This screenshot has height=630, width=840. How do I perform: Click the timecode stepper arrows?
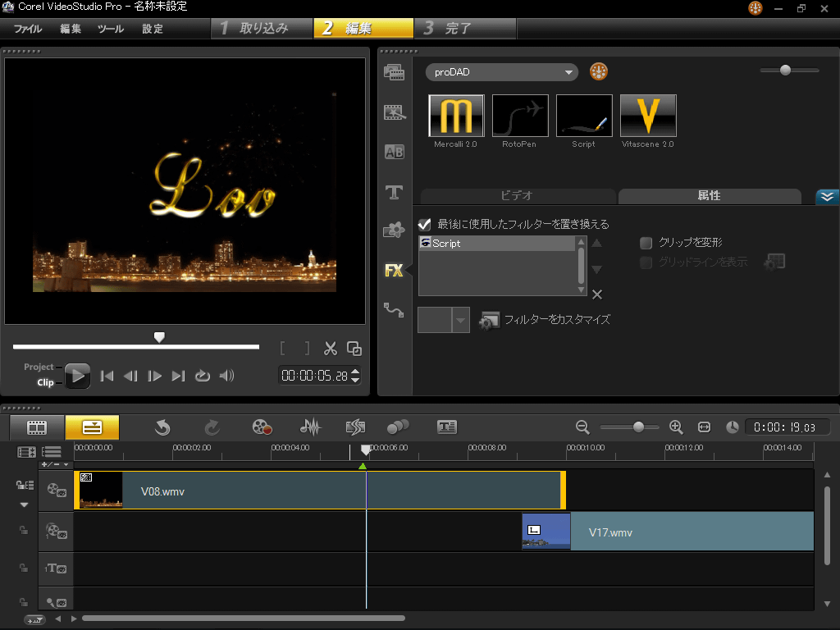coord(355,376)
